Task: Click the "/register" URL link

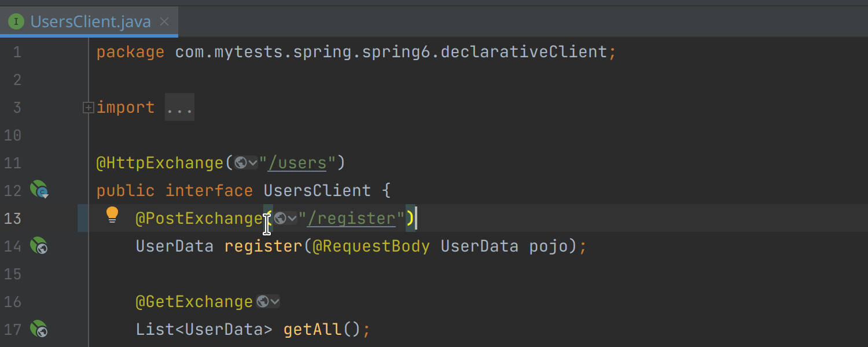Action: (x=352, y=219)
